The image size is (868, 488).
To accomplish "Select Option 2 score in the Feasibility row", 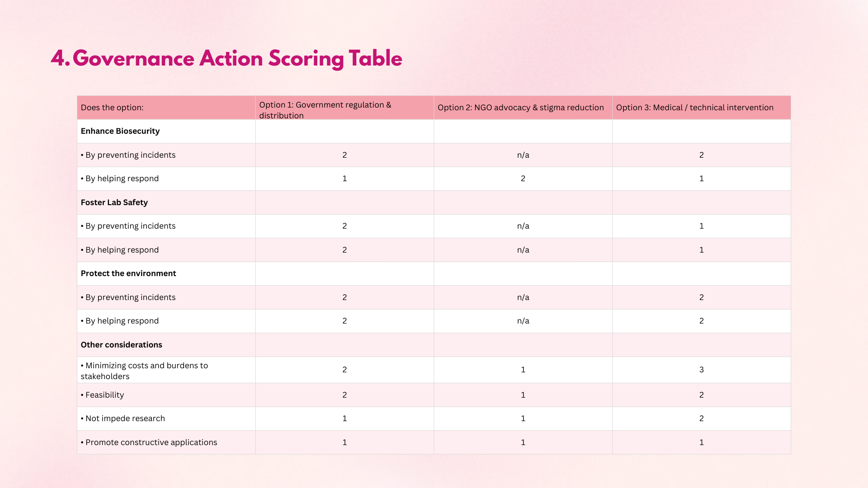I will tap(523, 395).
